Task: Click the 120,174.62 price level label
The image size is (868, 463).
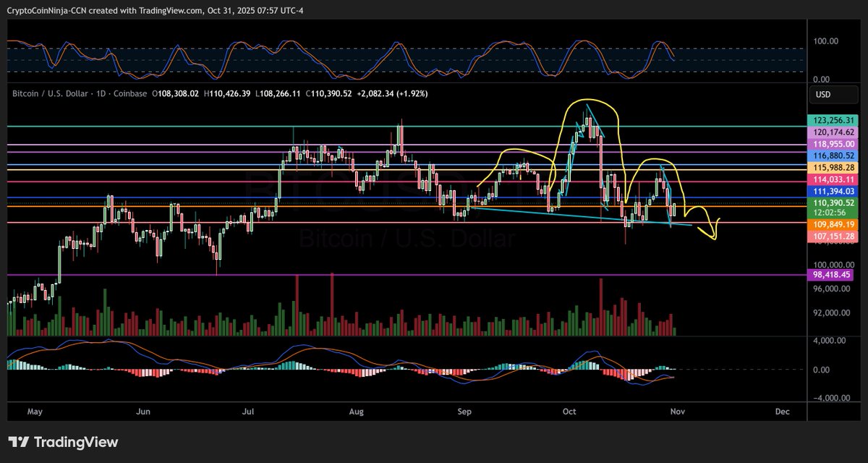Action: [832, 132]
